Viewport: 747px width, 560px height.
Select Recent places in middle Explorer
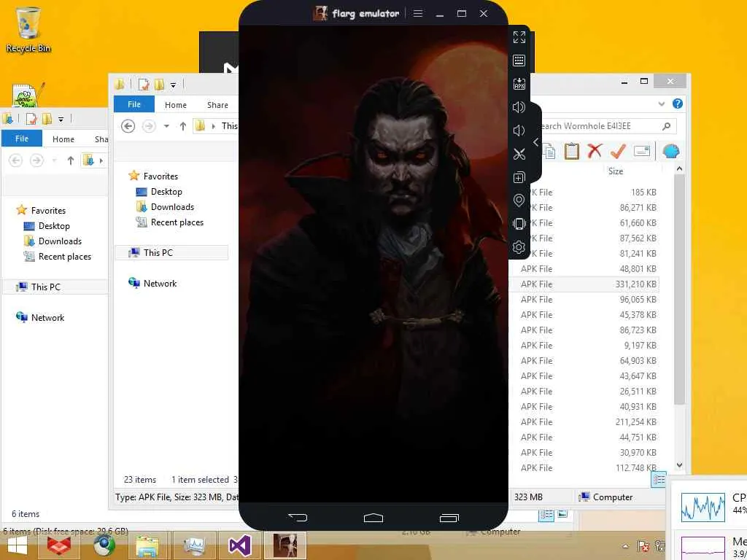pos(177,222)
